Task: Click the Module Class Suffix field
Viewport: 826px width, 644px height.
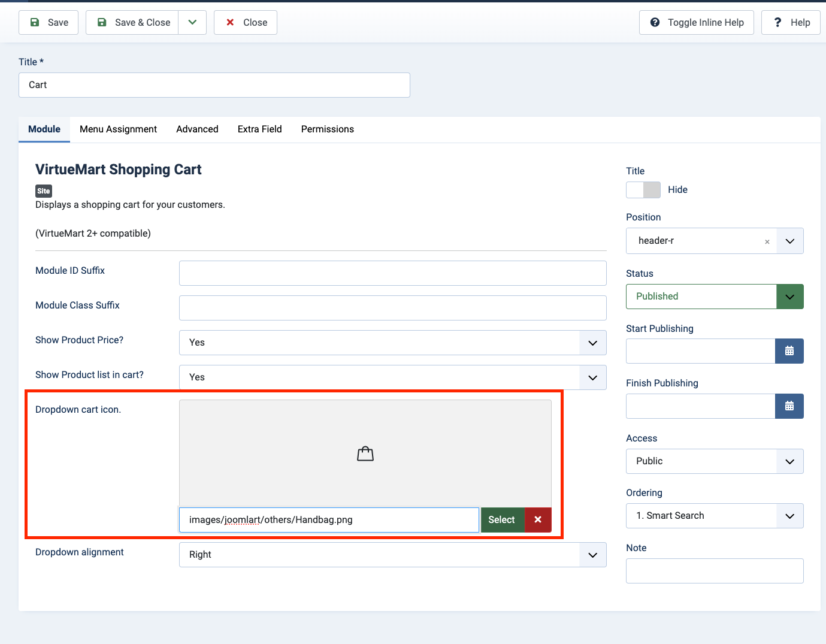Action: [392, 308]
